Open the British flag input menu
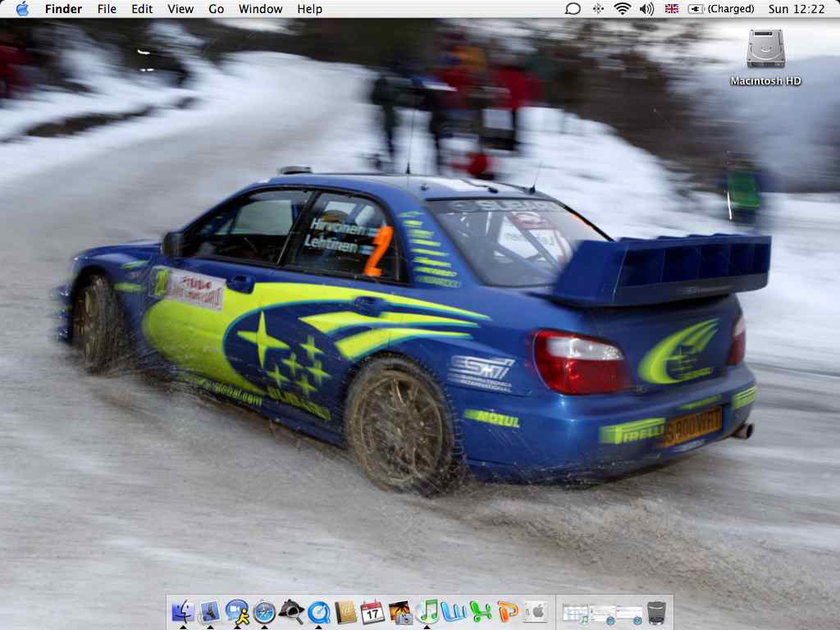This screenshot has width=840, height=630. [x=671, y=8]
